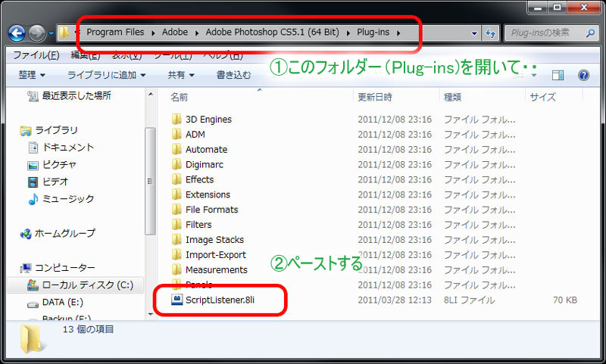Select ピクチャ library
The height and width of the screenshot is (364, 606).
pyautogui.click(x=59, y=165)
